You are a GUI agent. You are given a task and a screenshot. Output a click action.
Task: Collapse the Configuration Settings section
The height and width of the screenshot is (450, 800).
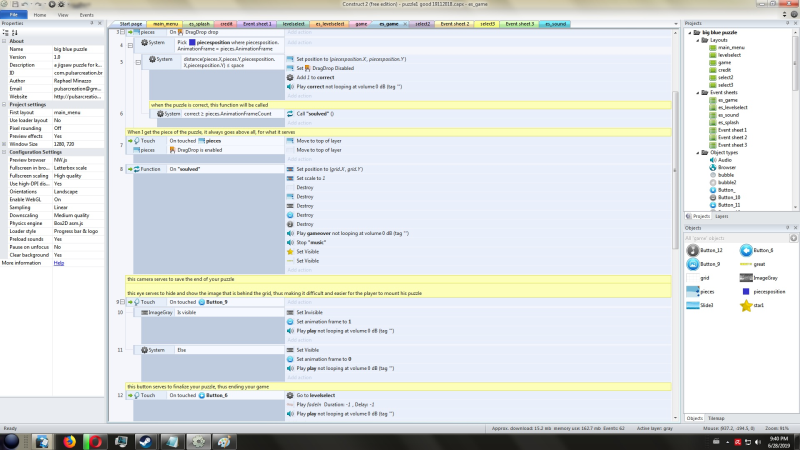pyautogui.click(x=4, y=152)
